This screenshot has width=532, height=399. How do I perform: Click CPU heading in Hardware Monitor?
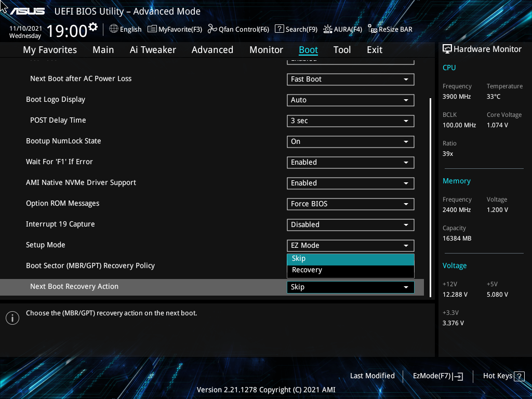[449, 68]
